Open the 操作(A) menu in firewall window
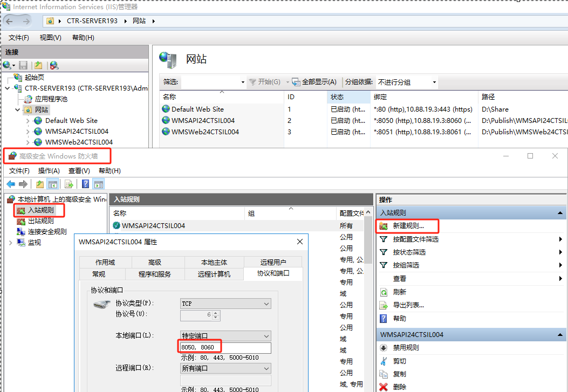 [49, 170]
